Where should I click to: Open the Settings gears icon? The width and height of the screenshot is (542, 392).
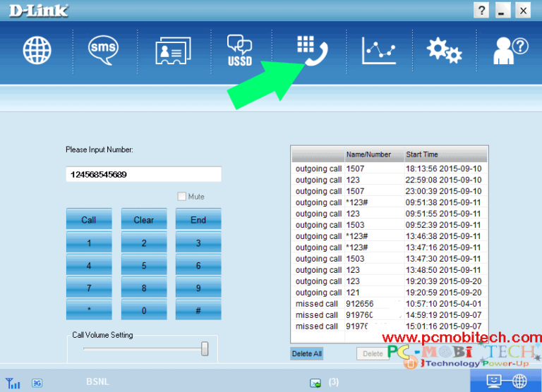(444, 51)
